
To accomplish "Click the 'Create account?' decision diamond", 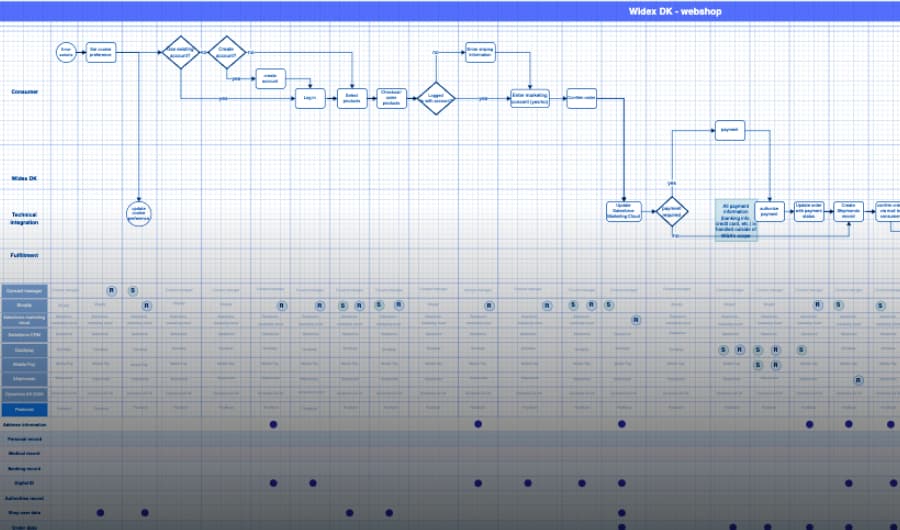I will [x=227, y=52].
